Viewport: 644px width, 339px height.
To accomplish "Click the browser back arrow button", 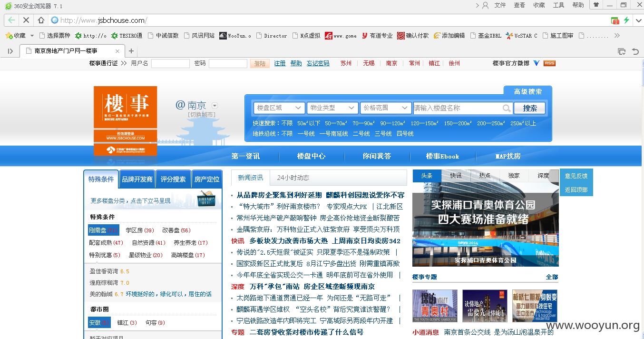I will coord(11,20).
